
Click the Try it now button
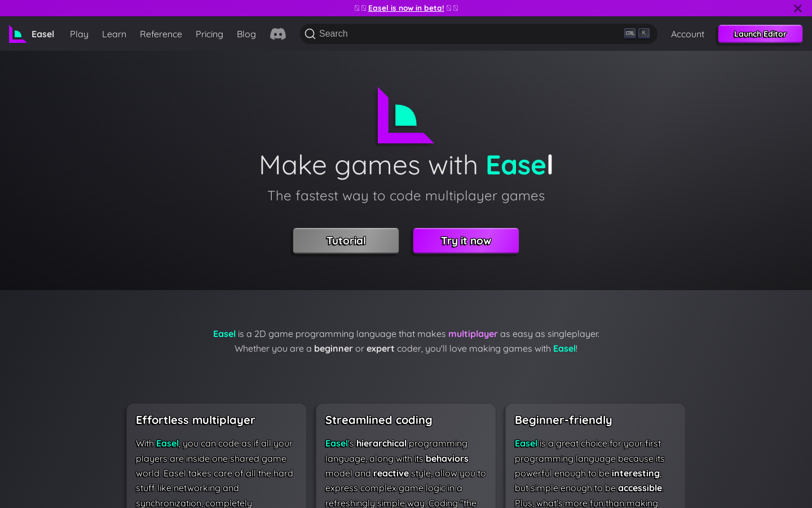pos(466,241)
